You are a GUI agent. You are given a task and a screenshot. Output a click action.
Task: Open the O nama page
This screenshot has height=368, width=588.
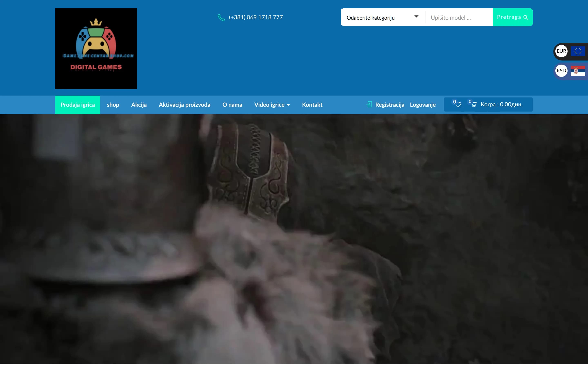(x=232, y=105)
